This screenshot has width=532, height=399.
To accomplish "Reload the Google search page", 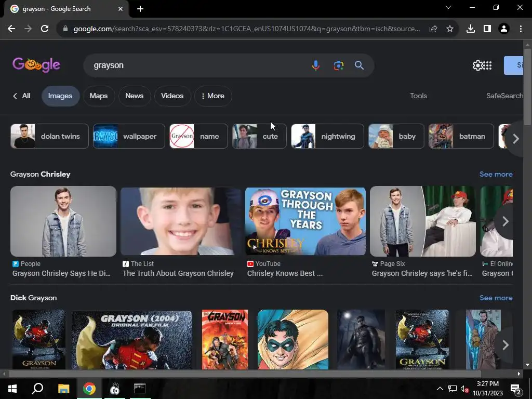I will click(x=45, y=29).
